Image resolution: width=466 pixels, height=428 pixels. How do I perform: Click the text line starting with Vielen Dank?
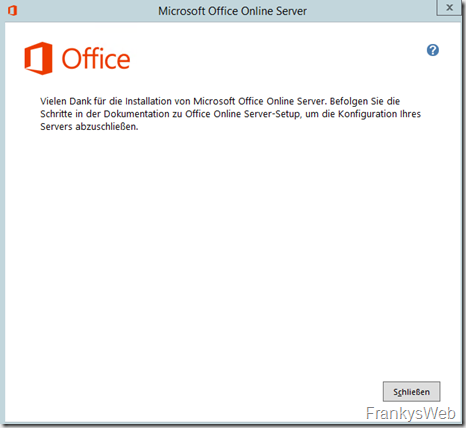click(x=220, y=101)
